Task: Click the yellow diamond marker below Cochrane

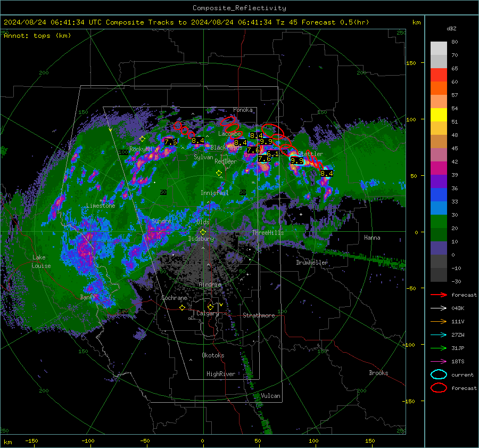Action: point(183,307)
